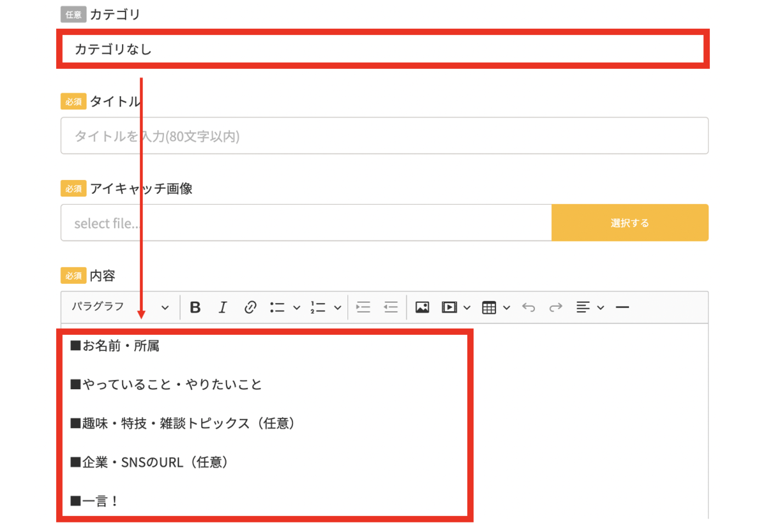Open the パラグラフ paragraph style dropdown

point(120,307)
